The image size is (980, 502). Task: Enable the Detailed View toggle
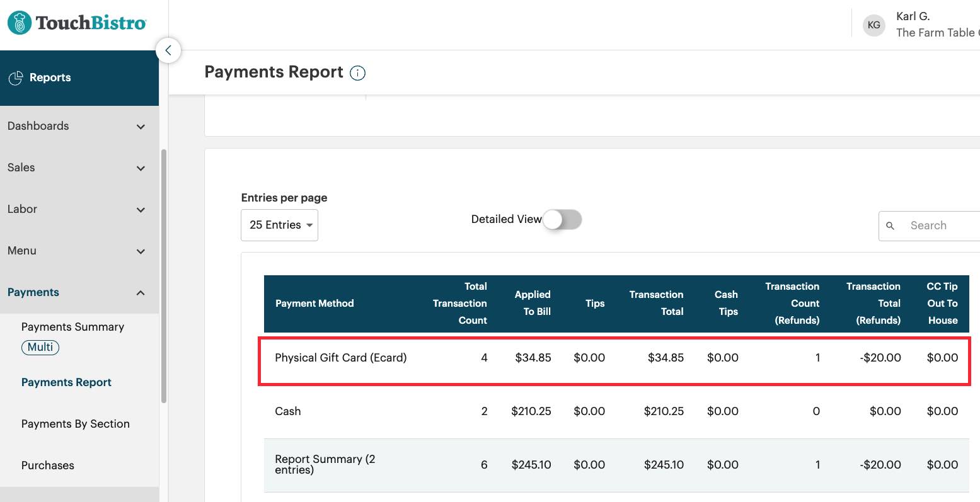click(563, 220)
